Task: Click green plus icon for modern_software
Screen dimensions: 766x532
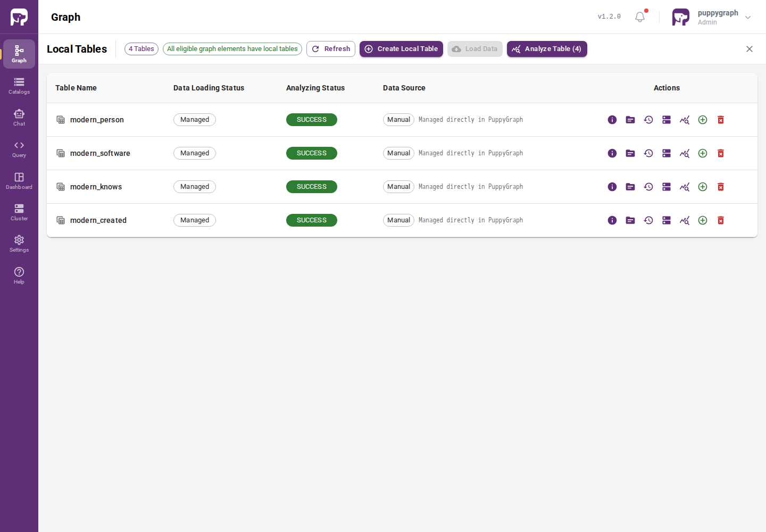Action: click(703, 153)
